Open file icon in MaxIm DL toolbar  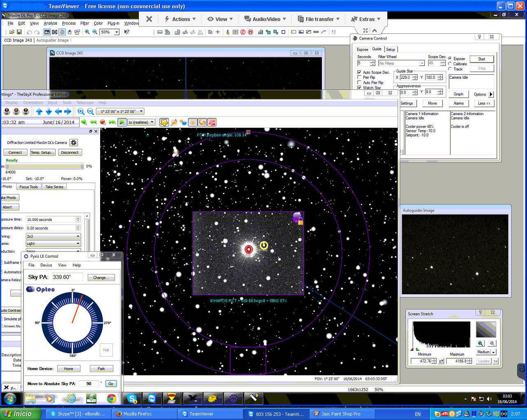click(12, 32)
